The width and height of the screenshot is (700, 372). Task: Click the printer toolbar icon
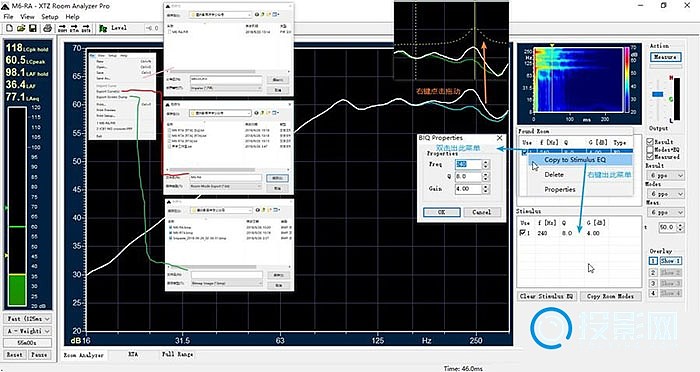pyautogui.click(x=47, y=28)
